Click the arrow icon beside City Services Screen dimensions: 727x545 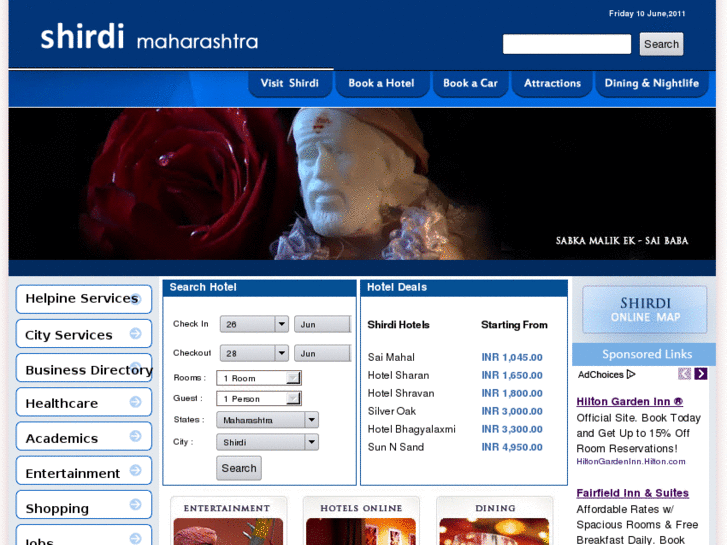pos(135,333)
